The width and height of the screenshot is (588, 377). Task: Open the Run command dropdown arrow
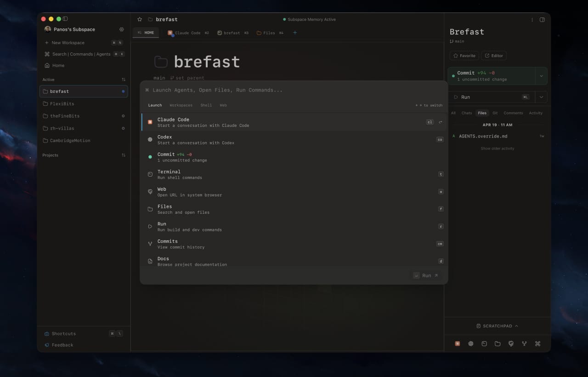(x=541, y=97)
